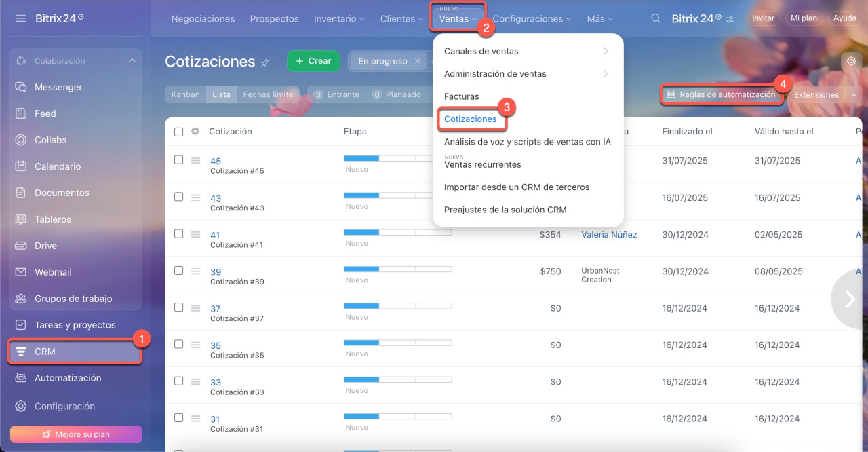Open row actions menu for quote 41
Screen dimensions: 868x452
(195, 234)
